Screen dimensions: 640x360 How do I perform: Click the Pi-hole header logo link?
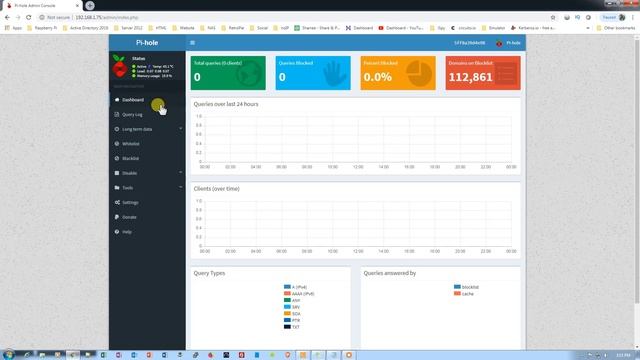[147, 42]
